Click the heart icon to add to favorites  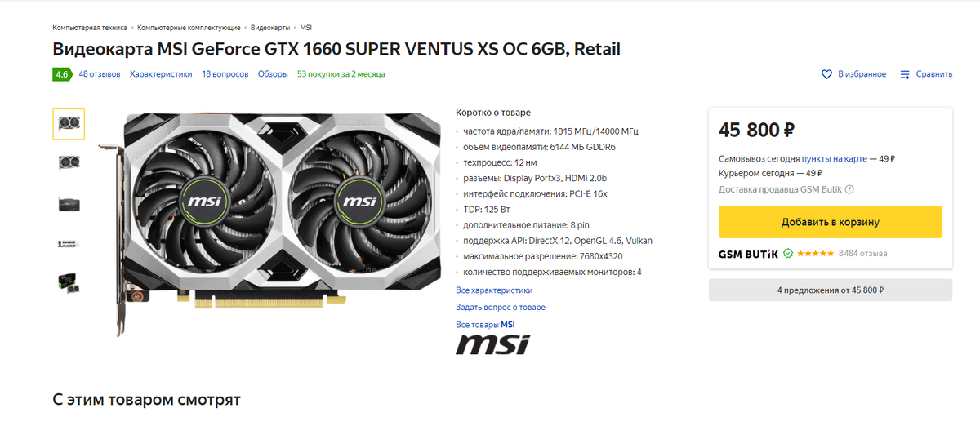click(x=826, y=74)
